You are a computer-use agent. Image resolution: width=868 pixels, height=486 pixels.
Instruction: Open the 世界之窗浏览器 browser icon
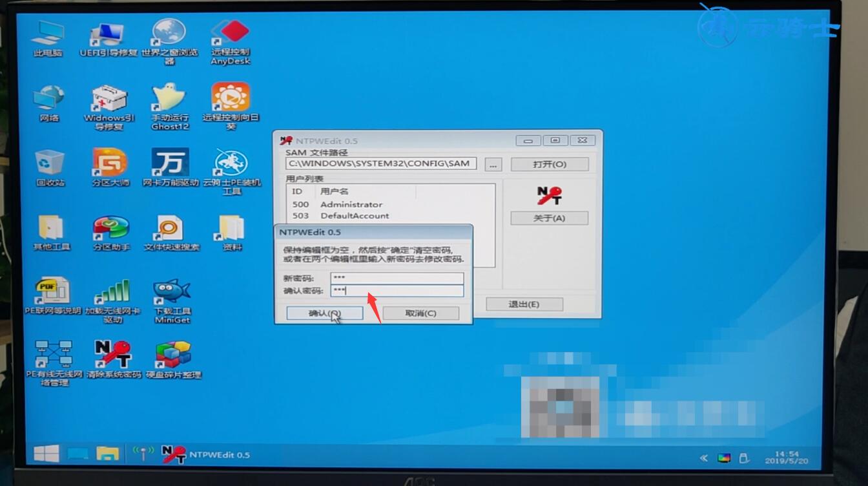[x=169, y=41]
